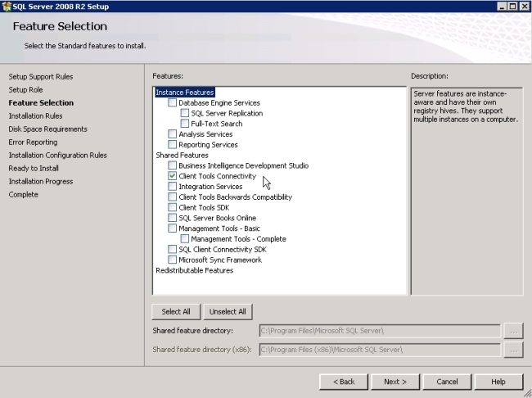Tick Microsoft Sync Framework checkbox
This screenshot has width=532, height=398.
click(x=173, y=260)
